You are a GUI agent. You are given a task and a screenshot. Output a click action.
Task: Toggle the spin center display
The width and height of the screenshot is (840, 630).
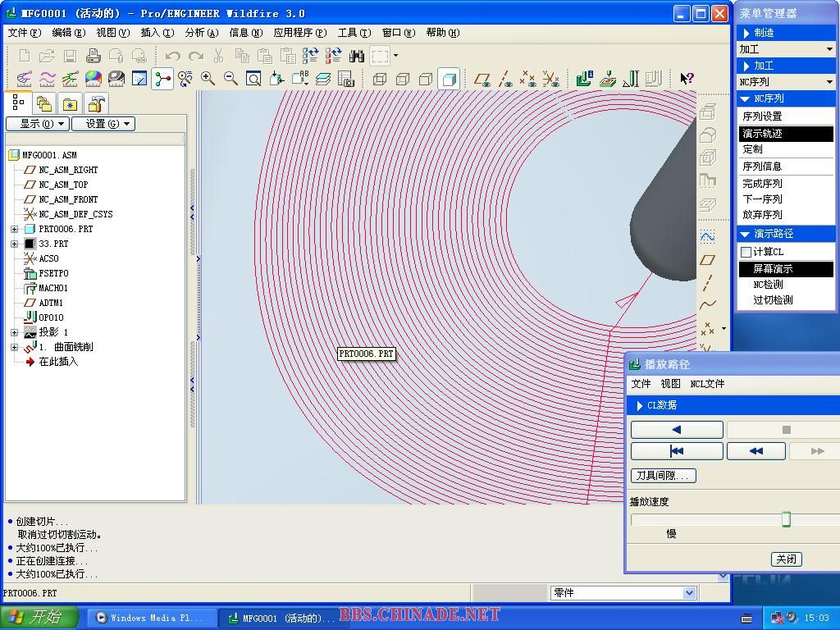[x=162, y=79]
